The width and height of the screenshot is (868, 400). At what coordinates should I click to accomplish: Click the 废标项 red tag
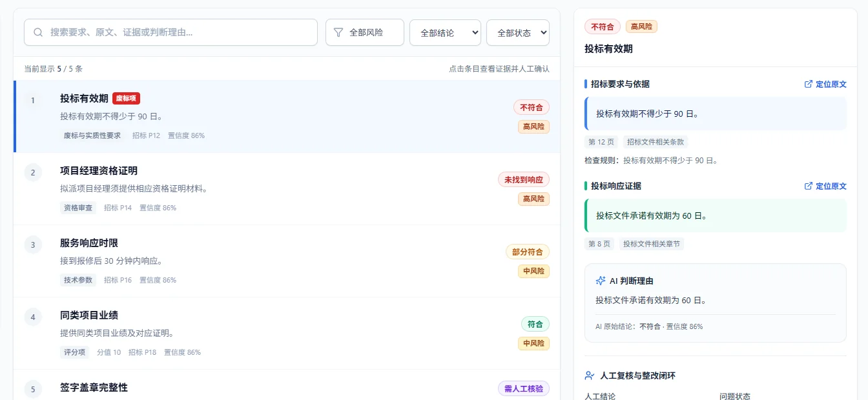(126, 98)
